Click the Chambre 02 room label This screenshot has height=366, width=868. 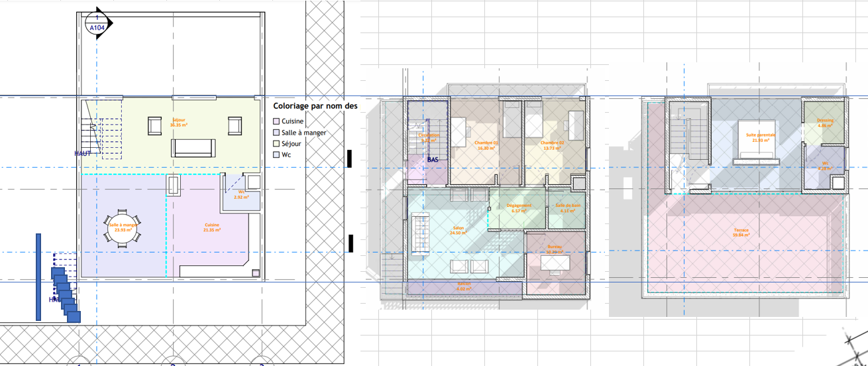(x=551, y=145)
